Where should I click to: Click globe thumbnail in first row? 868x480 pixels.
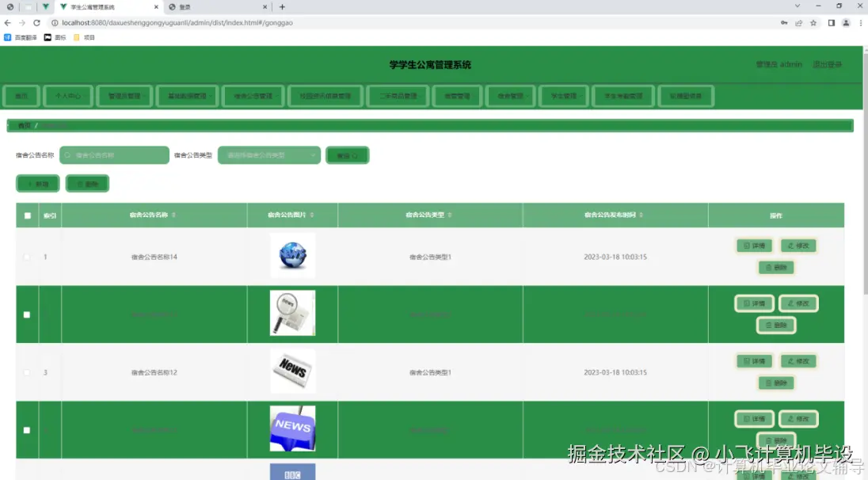pyautogui.click(x=292, y=255)
